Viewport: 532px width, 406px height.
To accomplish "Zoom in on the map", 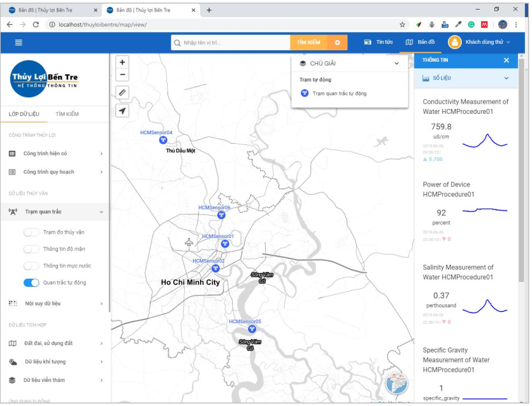I will (122, 62).
